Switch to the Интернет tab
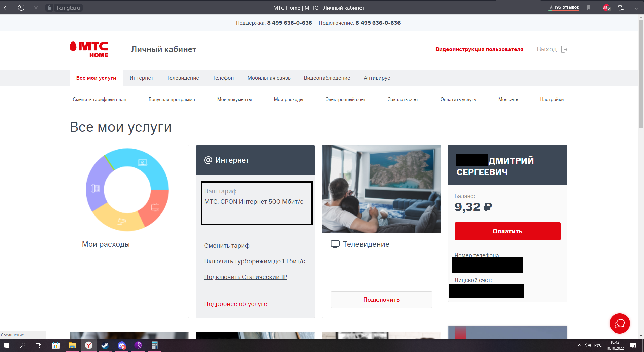Screen dimensions: 644x352 click(x=142, y=78)
